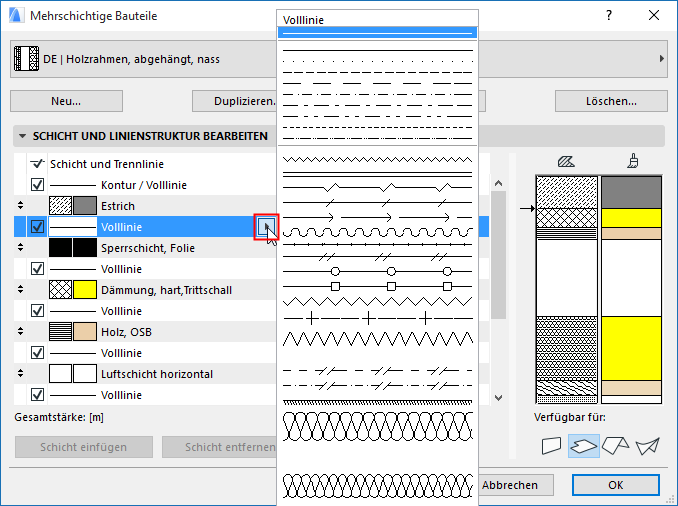Click reorder handle of Sperrschicht, Folie layer
The image size is (678, 506).
20,247
